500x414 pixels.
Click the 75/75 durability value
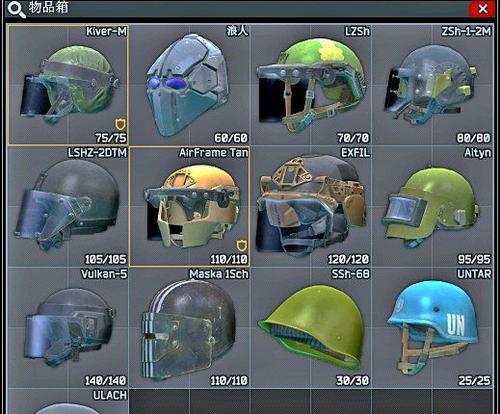[x=111, y=138]
